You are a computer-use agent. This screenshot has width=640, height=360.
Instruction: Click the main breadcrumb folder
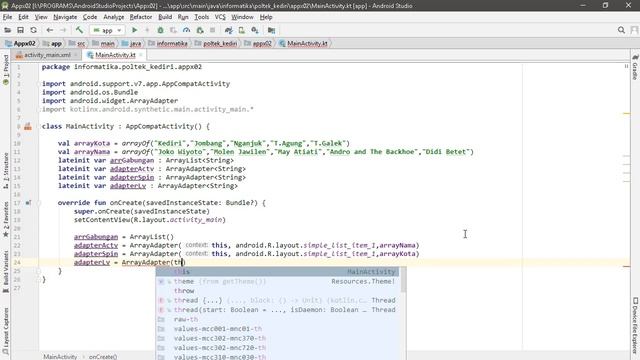[103, 43]
